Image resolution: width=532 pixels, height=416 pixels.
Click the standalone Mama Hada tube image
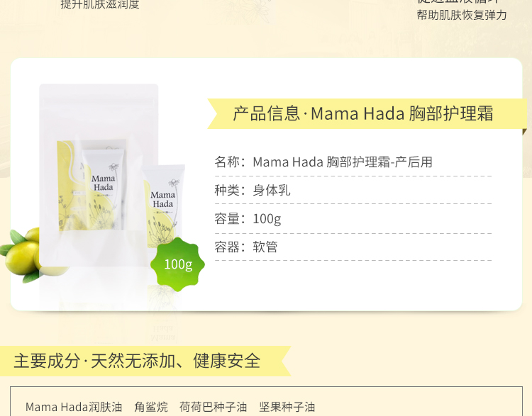pos(165,204)
